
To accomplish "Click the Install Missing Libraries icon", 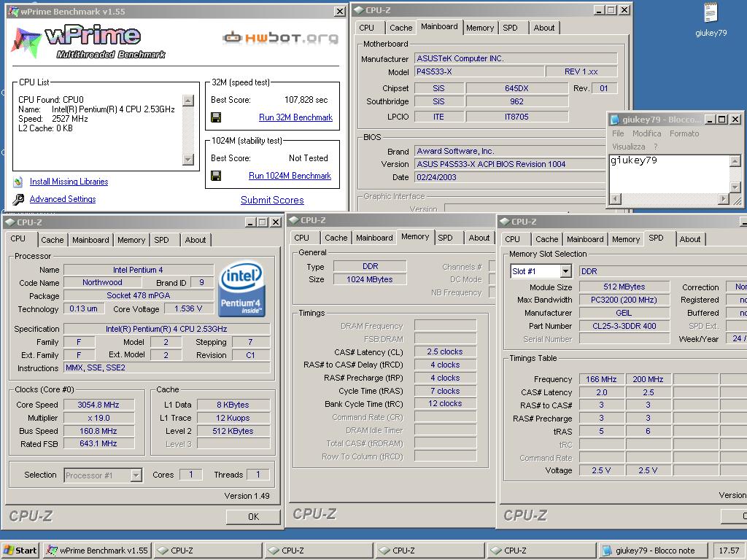I will [x=18, y=182].
